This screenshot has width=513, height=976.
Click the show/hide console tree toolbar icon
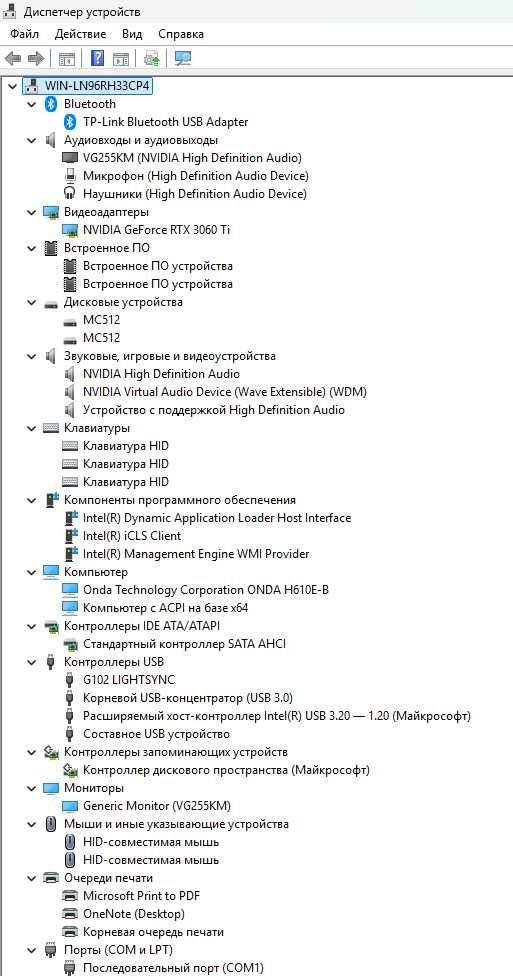pos(67,59)
